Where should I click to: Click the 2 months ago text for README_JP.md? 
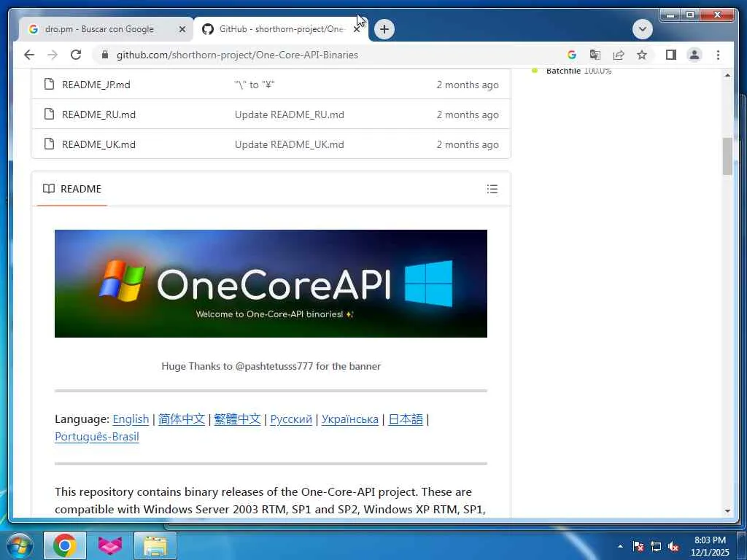click(468, 85)
